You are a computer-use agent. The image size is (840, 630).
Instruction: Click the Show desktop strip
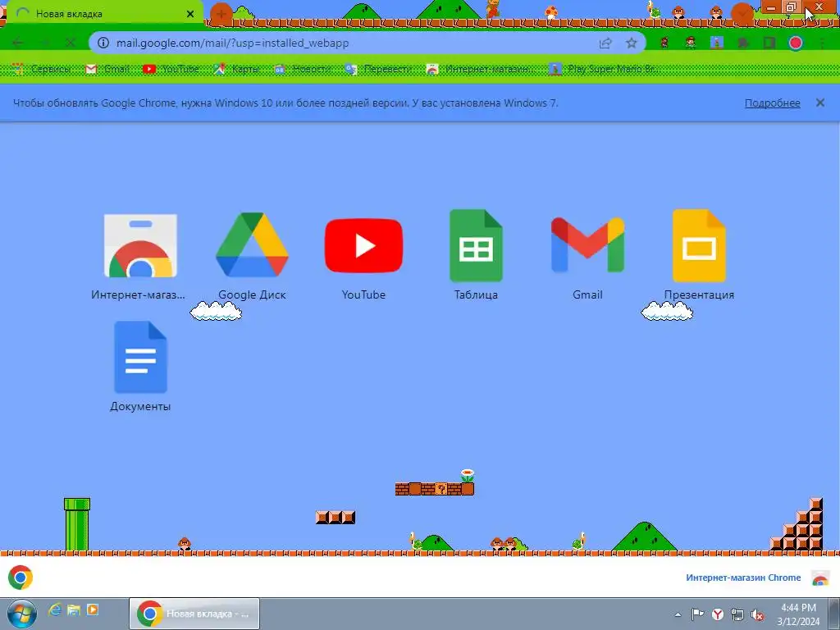[x=834, y=614]
